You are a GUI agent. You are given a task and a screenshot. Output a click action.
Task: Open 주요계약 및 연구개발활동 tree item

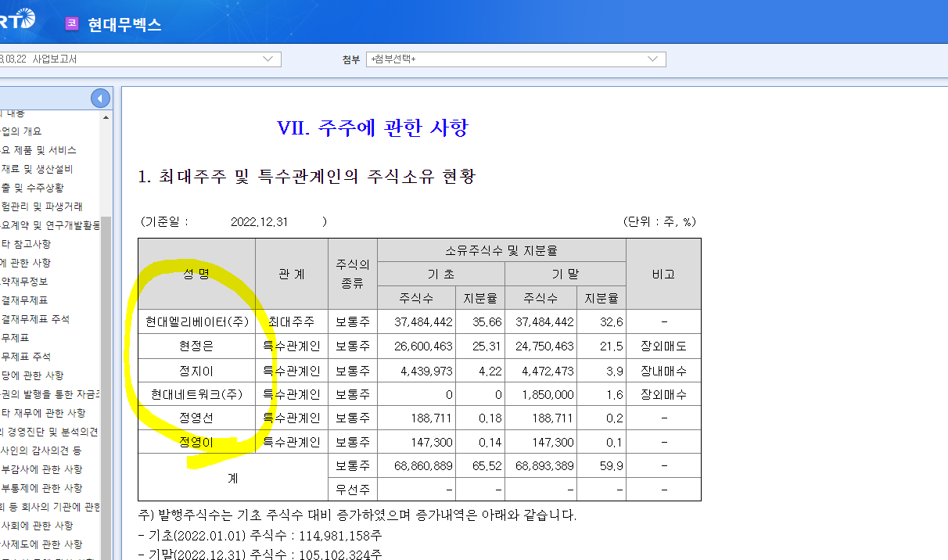click(51, 225)
